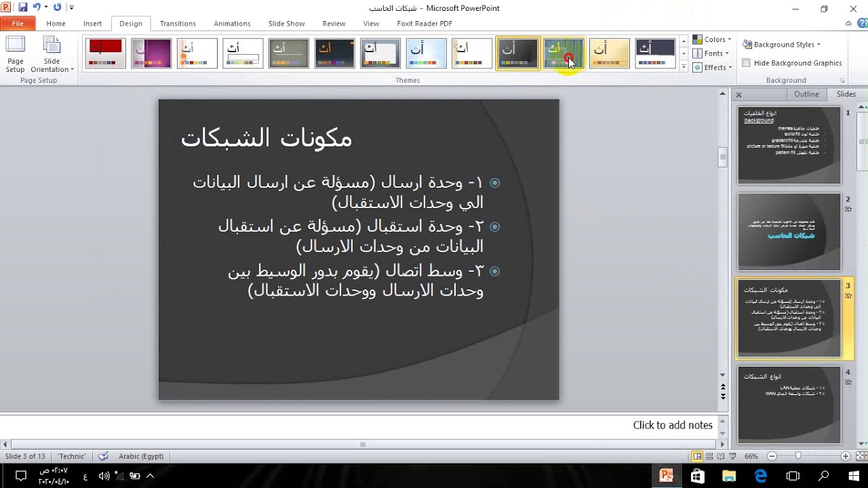This screenshot has height=488, width=868.
Task: Apply the white theme with orange dots
Action: (x=197, y=54)
